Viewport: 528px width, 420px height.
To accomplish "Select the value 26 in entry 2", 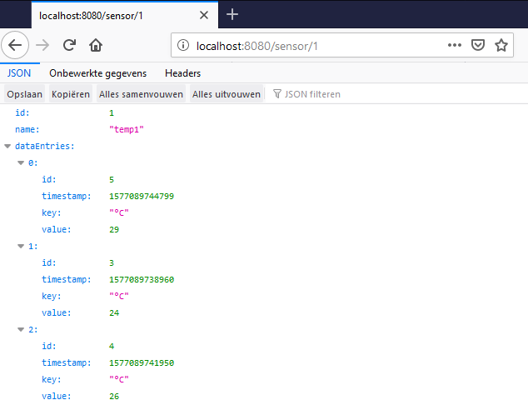I will coord(114,397).
